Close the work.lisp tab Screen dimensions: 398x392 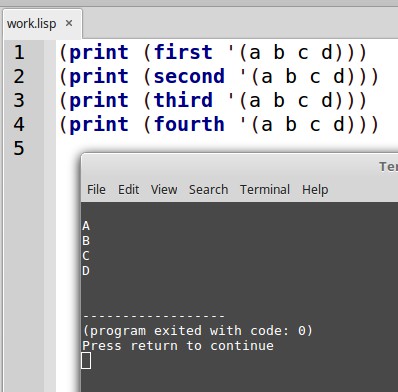[x=69, y=23]
